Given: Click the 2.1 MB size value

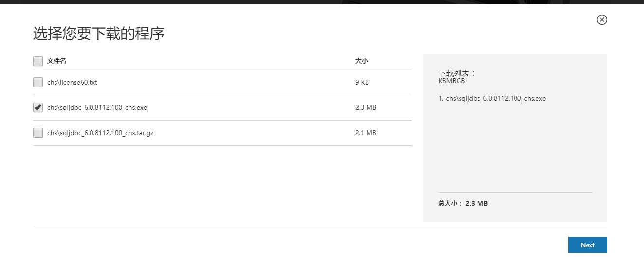Looking at the screenshot, I should pyautogui.click(x=366, y=133).
